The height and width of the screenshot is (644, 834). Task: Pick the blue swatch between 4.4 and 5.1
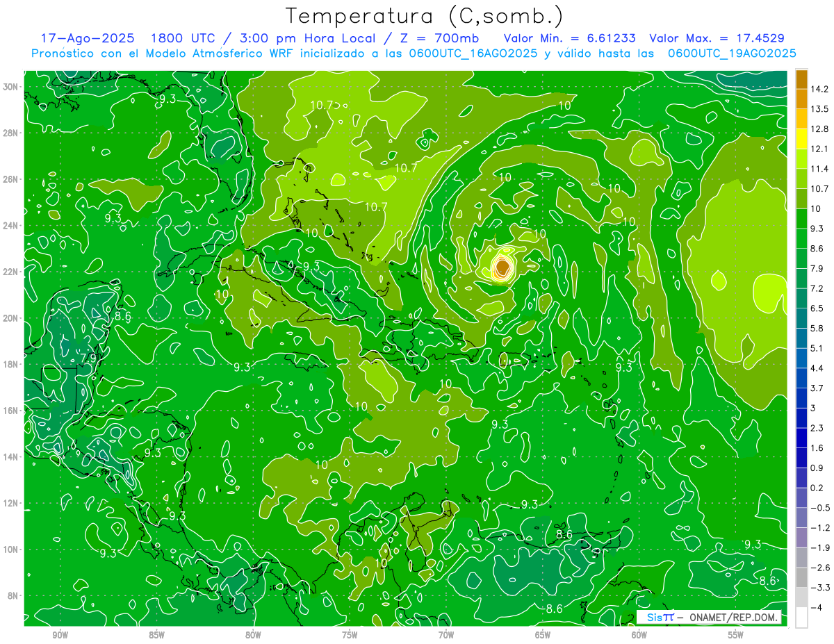click(801, 358)
